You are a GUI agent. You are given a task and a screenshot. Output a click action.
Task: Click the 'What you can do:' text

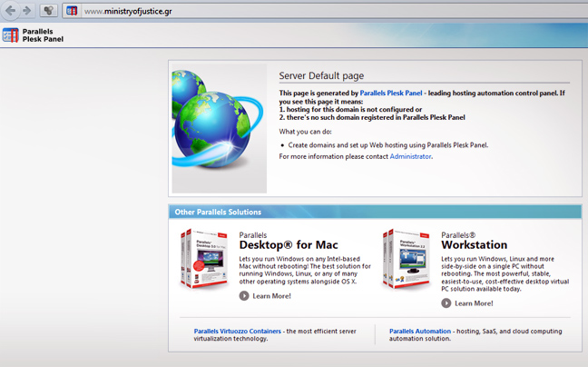click(305, 132)
